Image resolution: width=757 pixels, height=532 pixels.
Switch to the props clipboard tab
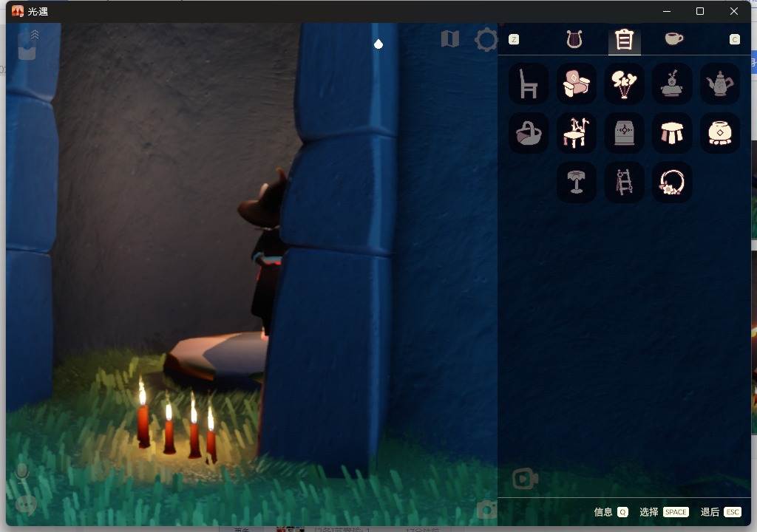tap(624, 40)
